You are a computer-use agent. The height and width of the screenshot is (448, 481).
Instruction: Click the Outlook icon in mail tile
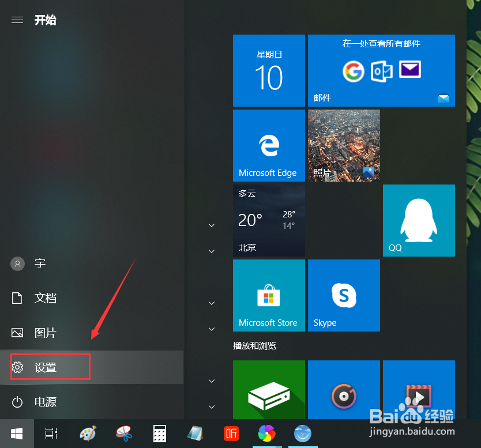[381, 71]
